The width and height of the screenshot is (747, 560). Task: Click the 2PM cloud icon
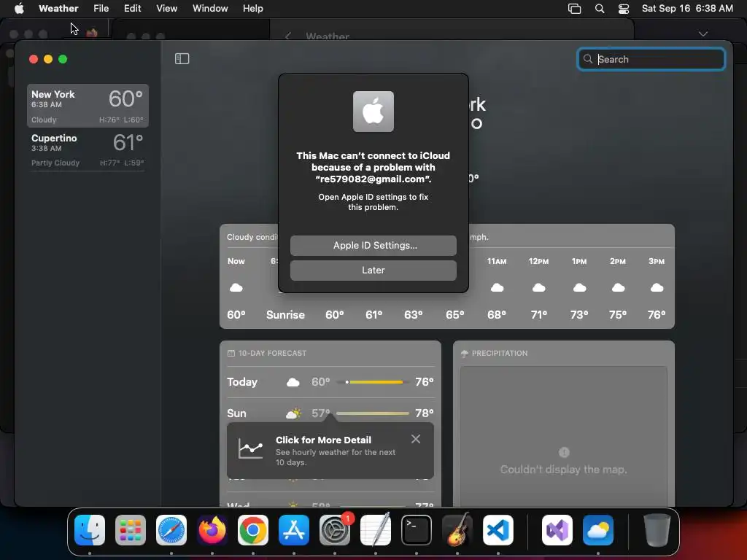point(618,287)
